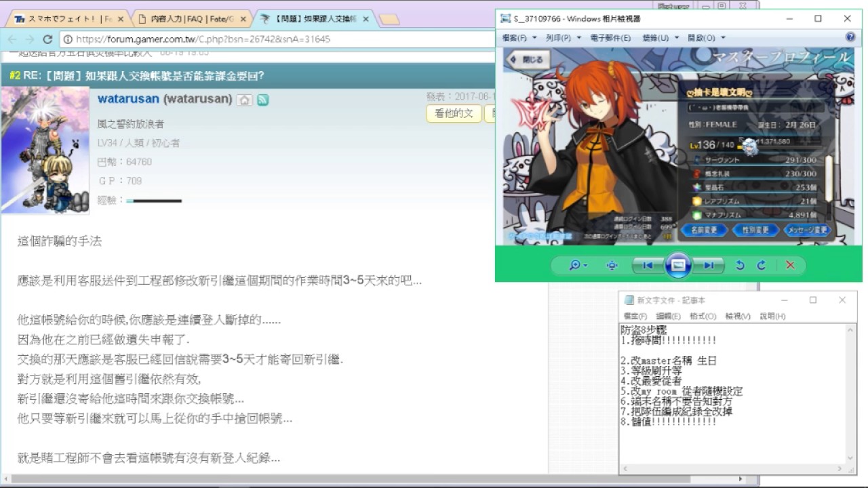
Task: Open 燒錄(U) dropdown in Photo Viewer
Action: (659, 38)
